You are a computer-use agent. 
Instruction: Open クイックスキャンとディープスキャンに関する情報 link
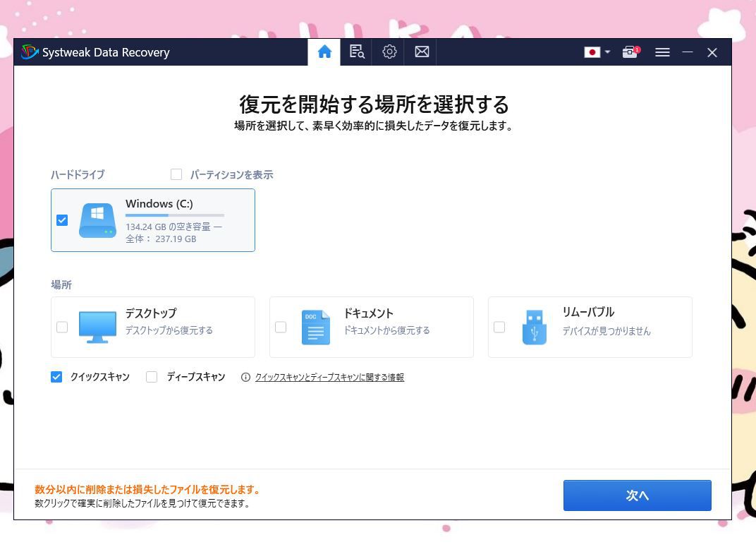pos(329,378)
